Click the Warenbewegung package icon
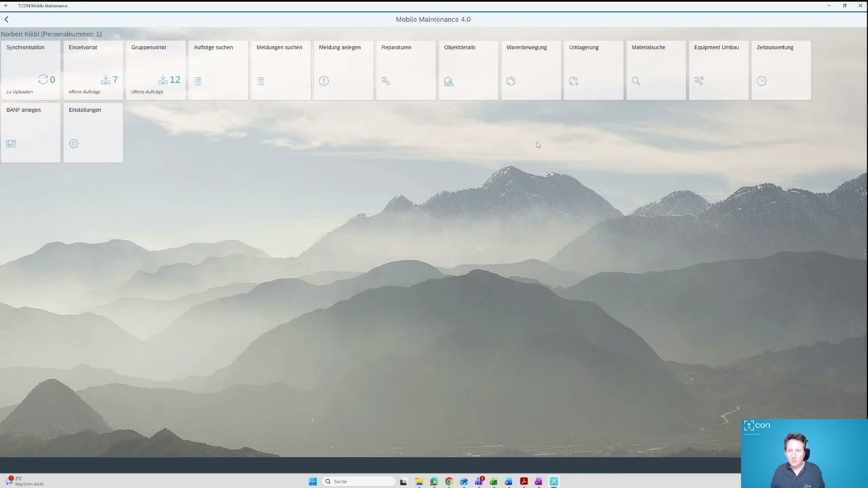Image resolution: width=868 pixels, height=488 pixels. (x=511, y=81)
